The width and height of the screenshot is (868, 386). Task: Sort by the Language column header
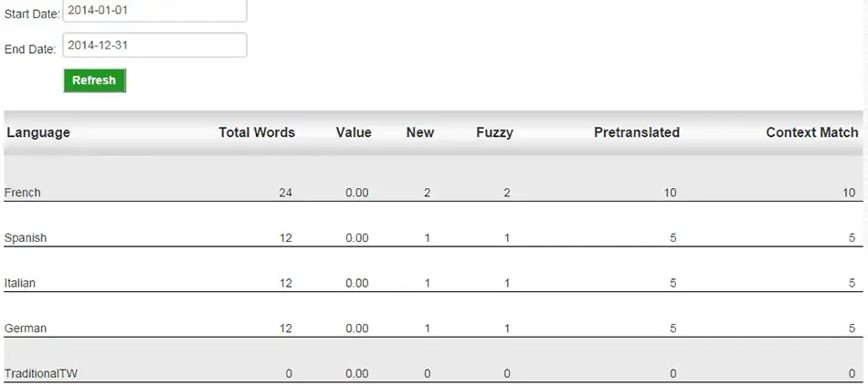tap(38, 132)
